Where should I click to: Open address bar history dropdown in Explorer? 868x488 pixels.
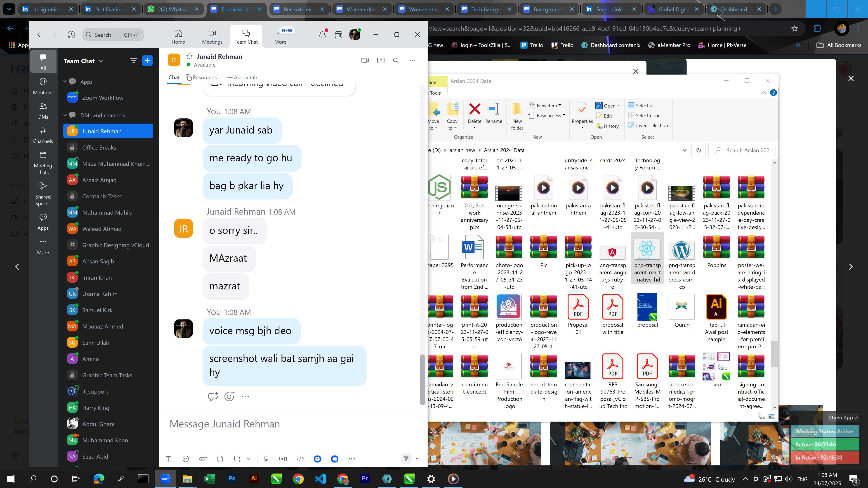coord(684,150)
